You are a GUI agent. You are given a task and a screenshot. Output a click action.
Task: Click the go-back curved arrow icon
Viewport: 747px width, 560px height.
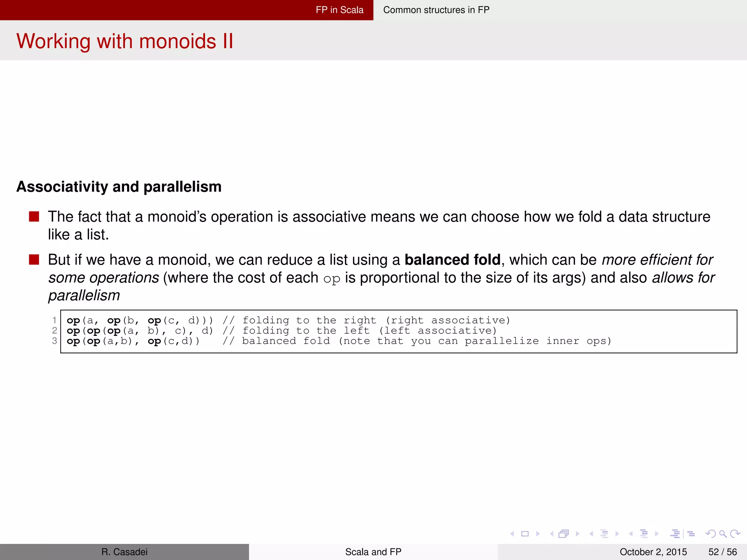(711, 534)
